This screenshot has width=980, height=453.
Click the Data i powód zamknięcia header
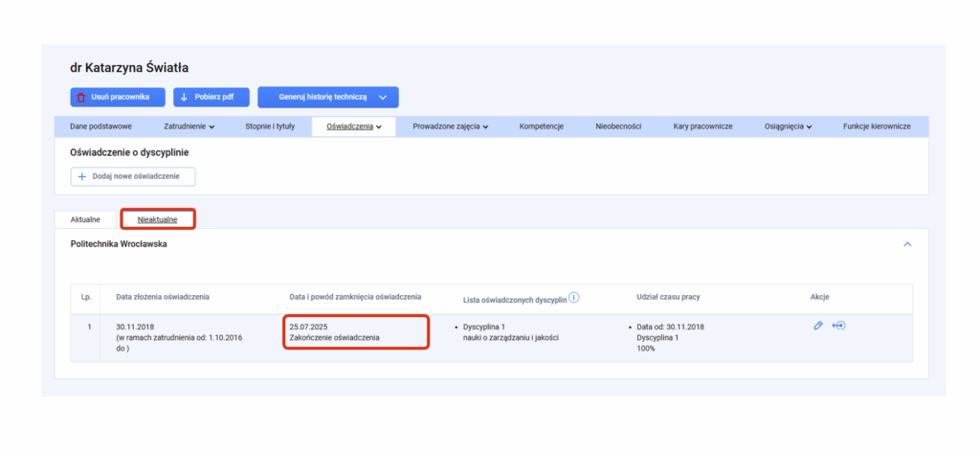[x=355, y=297]
